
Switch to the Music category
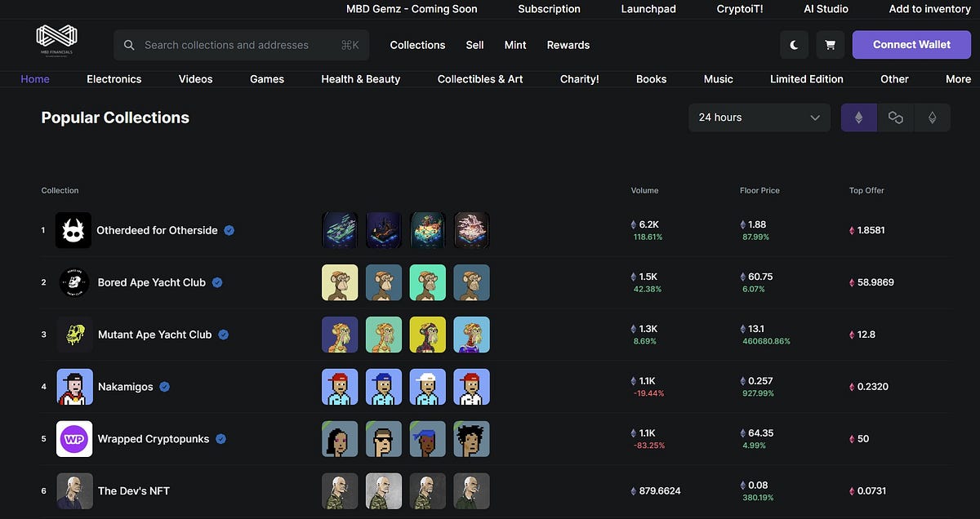click(x=719, y=79)
